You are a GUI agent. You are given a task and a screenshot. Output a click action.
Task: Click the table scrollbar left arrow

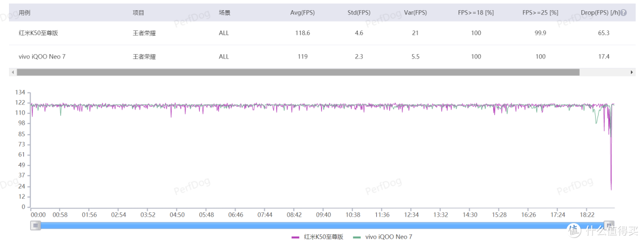[x=13, y=72]
